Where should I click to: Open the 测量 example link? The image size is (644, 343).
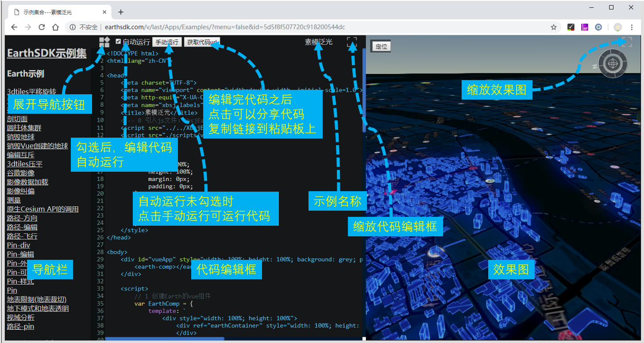[14, 200]
